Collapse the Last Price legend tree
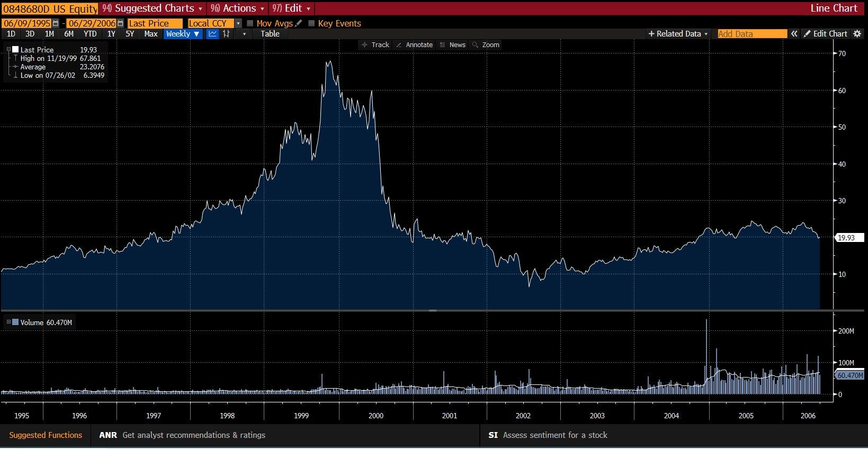 [8, 50]
